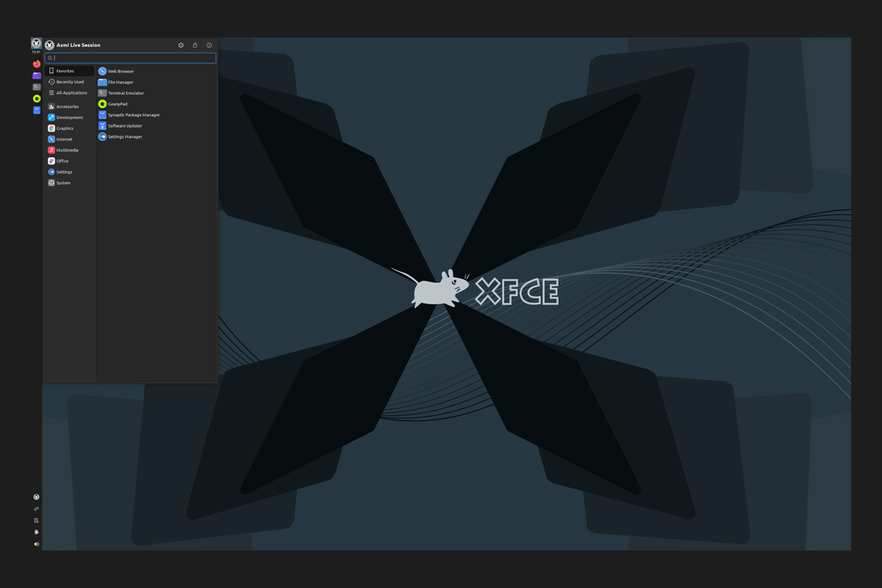Launch Web Browser from favorites
The image size is (882, 588).
(157, 71)
